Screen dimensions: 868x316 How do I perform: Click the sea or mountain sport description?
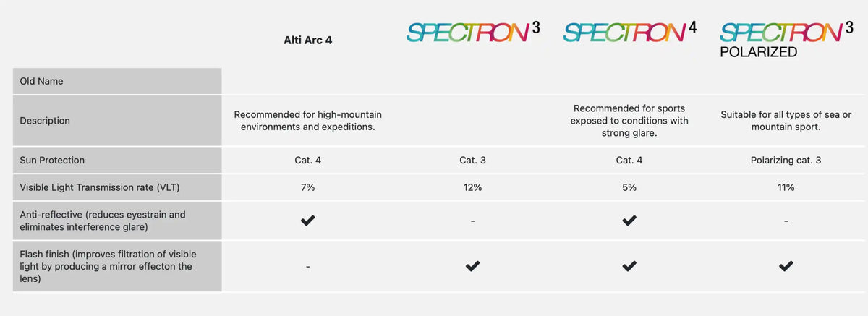786,121
